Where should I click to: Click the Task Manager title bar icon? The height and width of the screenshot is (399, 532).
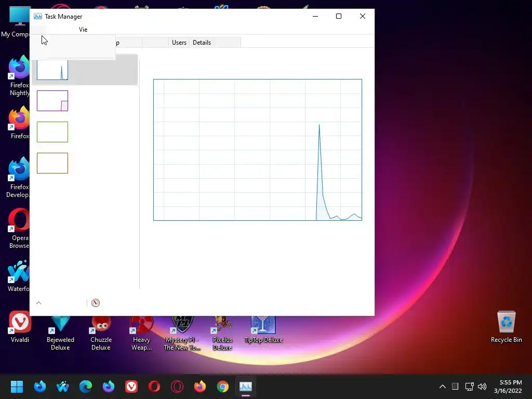[x=37, y=16]
